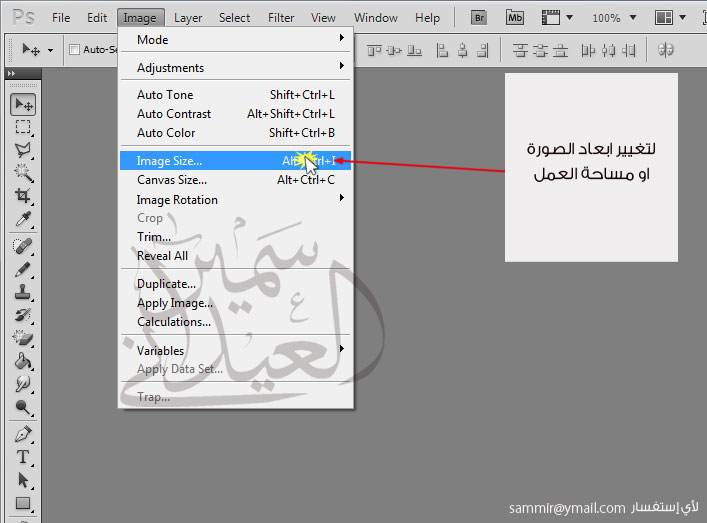Expand the Adjustments submenu
707x523 pixels.
[236, 68]
